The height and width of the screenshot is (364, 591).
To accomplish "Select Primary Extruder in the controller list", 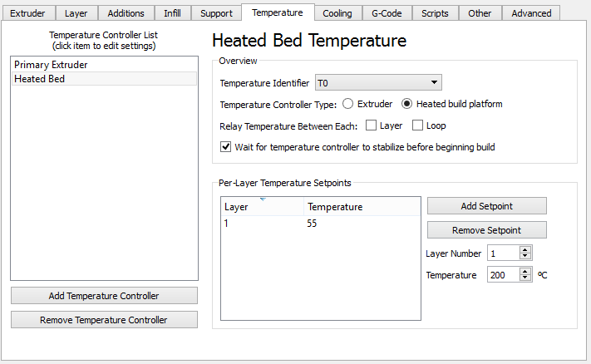I will click(x=51, y=65).
